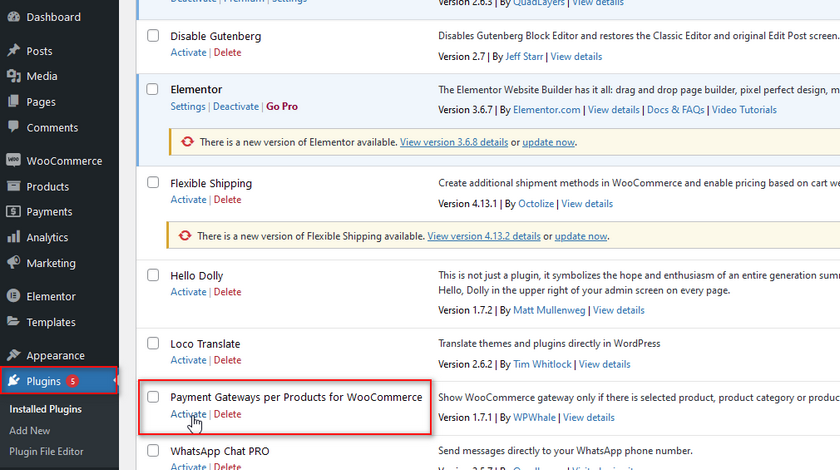The width and height of the screenshot is (840, 470).
Task: Check the Disable Gutenberg plugin checkbox
Action: tap(153, 36)
